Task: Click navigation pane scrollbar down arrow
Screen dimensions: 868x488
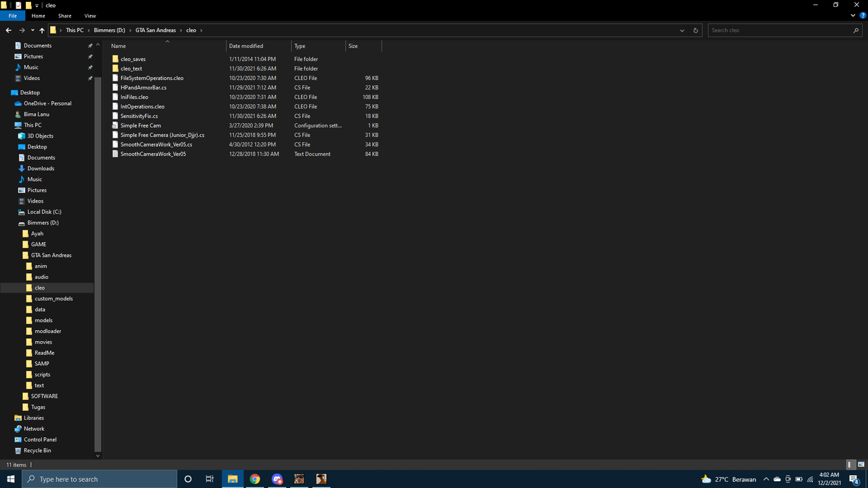Action: click(x=98, y=455)
